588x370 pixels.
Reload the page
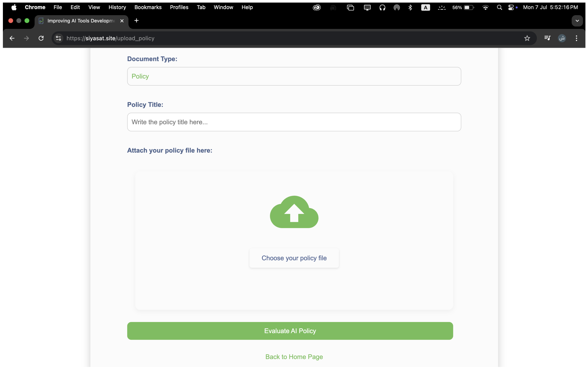(x=41, y=38)
